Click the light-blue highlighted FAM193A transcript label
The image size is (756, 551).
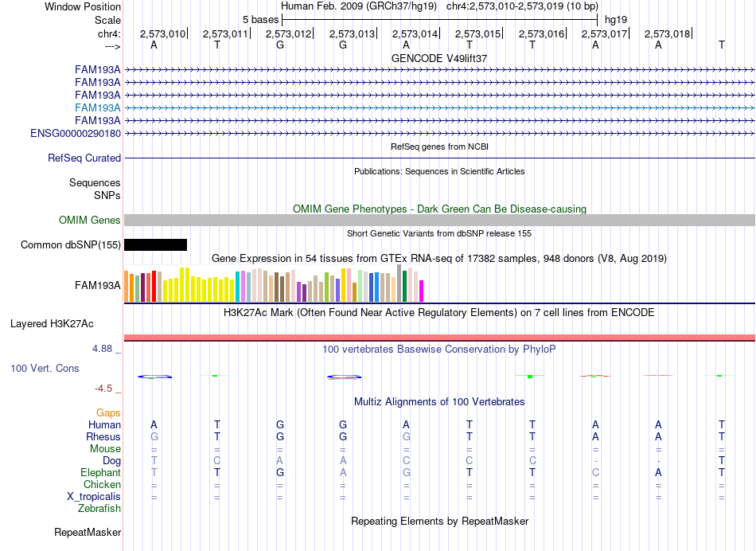click(x=97, y=107)
